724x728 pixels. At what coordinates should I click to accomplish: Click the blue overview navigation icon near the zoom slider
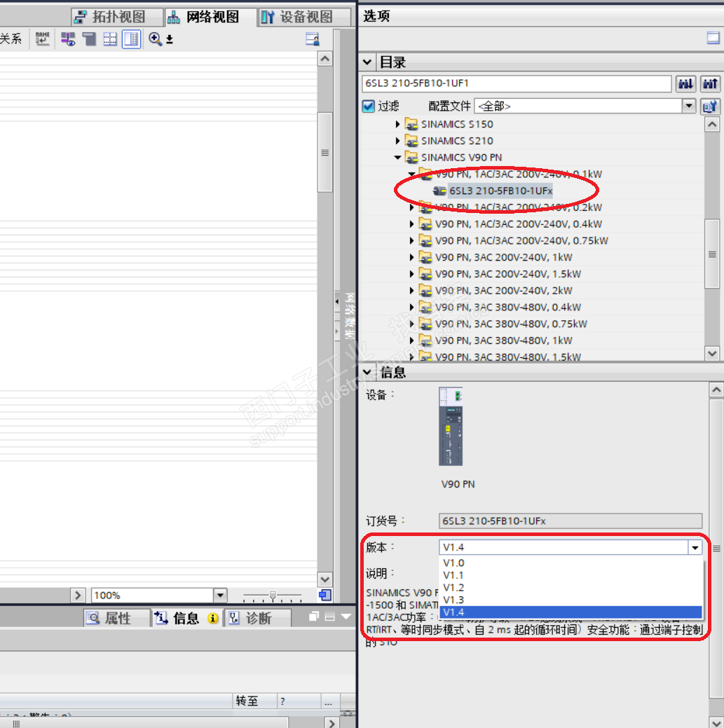pos(325,595)
